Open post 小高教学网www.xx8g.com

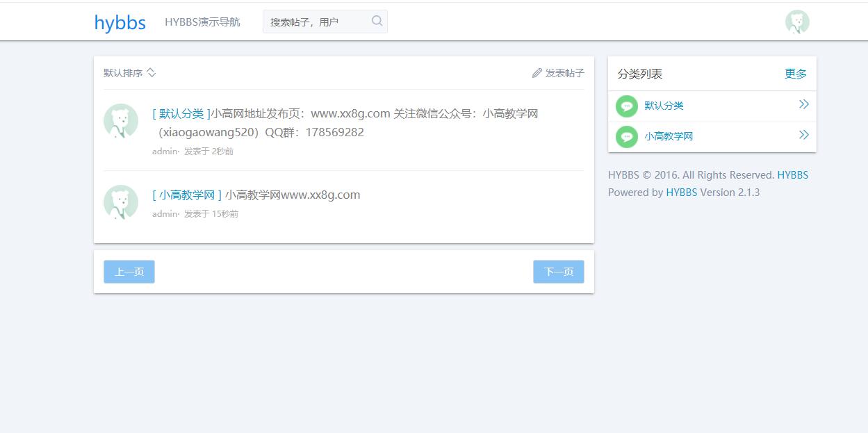pyautogui.click(x=293, y=195)
